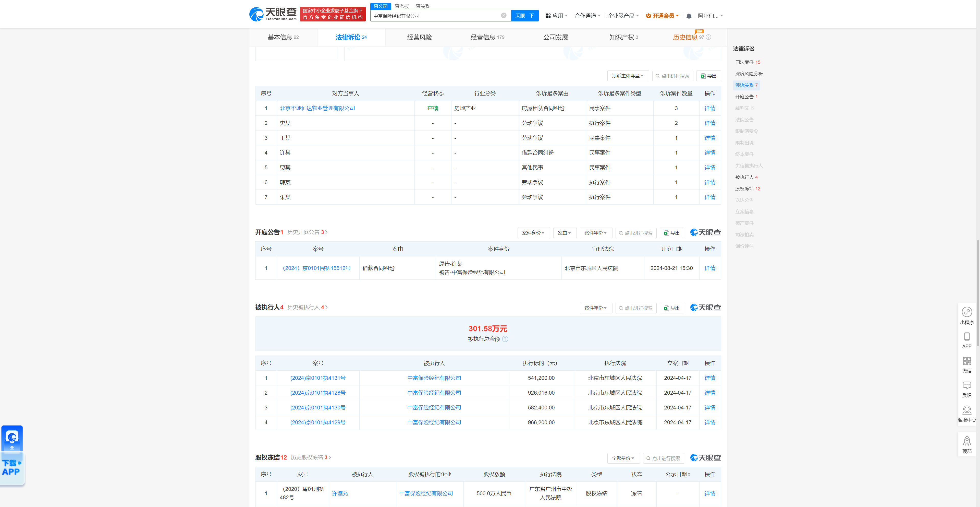The height and width of the screenshot is (507, 980).
Task: Click the 开庭公告 search field
Action: (636, 233)
